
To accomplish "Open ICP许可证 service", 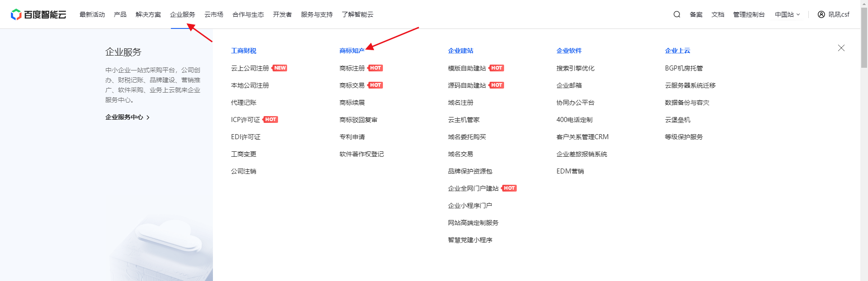I will click(245, 120).
